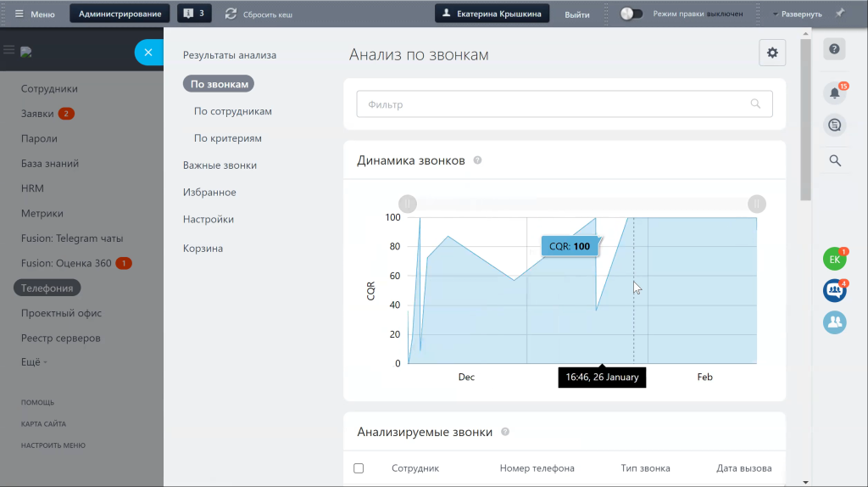Screen dimensions: 868x487
Task: Click НАСТРОИТЬ МЕНЮ link
Action: (53, 445)
